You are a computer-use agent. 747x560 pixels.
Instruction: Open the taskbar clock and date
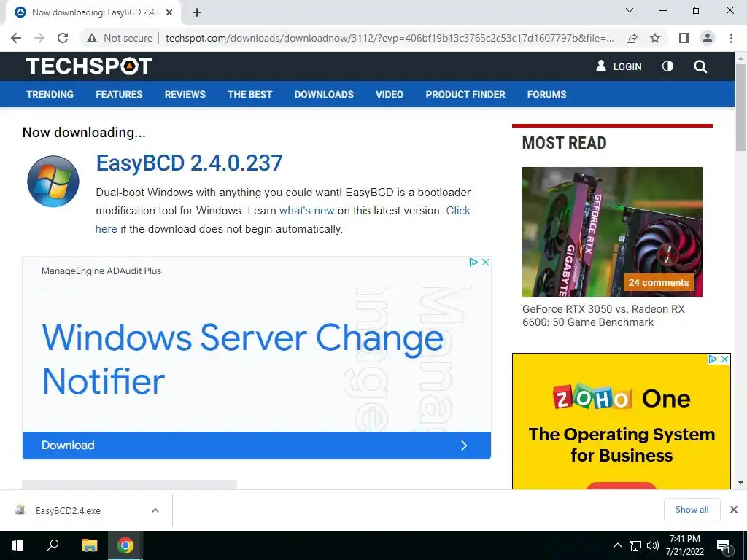pos(684,545)
